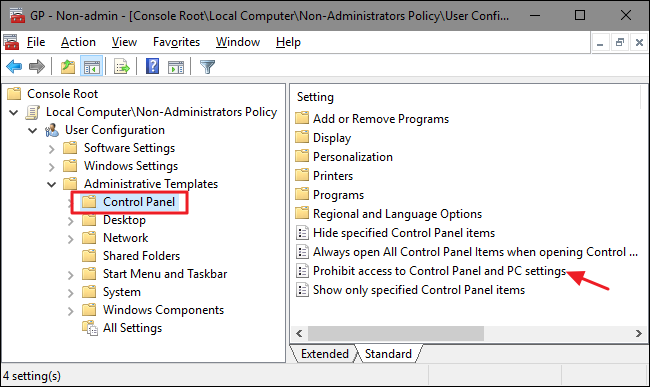
Task: Open the Action menu
Action: click(78, 42)
